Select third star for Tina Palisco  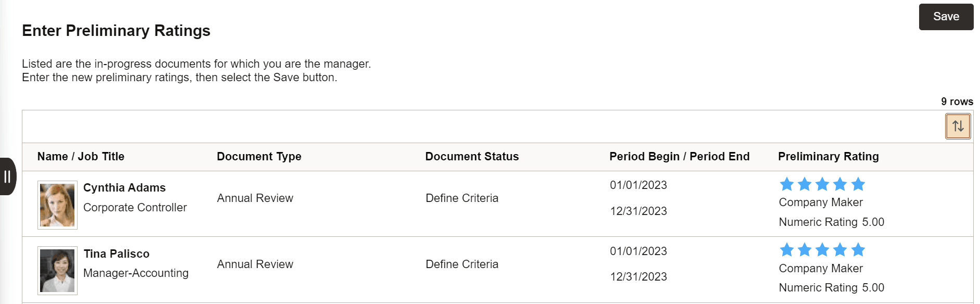pos(822,250)
